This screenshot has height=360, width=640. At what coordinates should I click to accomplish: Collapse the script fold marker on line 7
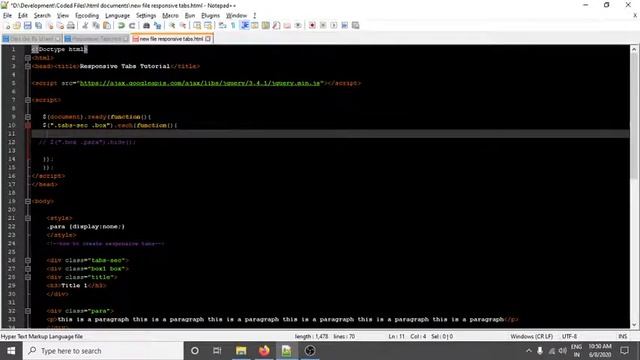[28, 100]
